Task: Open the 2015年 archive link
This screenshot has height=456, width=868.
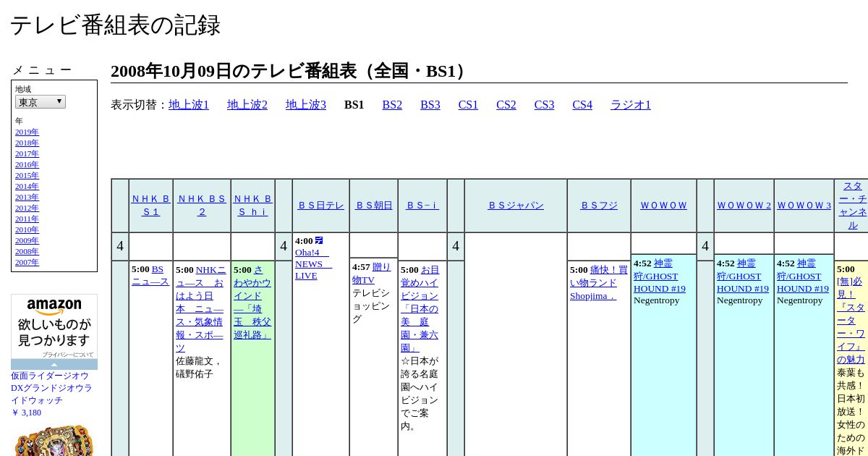Action: point(27,175)
